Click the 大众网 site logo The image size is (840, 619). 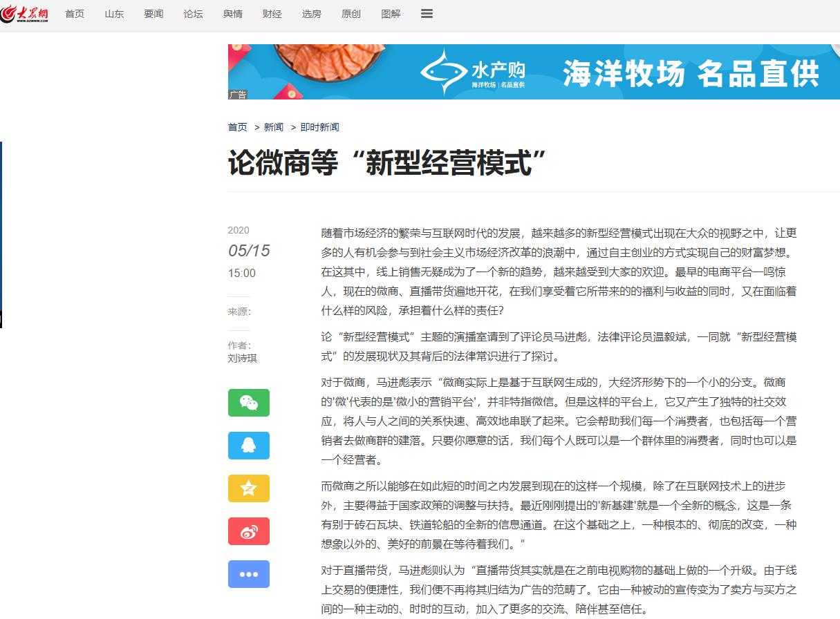[28, 13]
